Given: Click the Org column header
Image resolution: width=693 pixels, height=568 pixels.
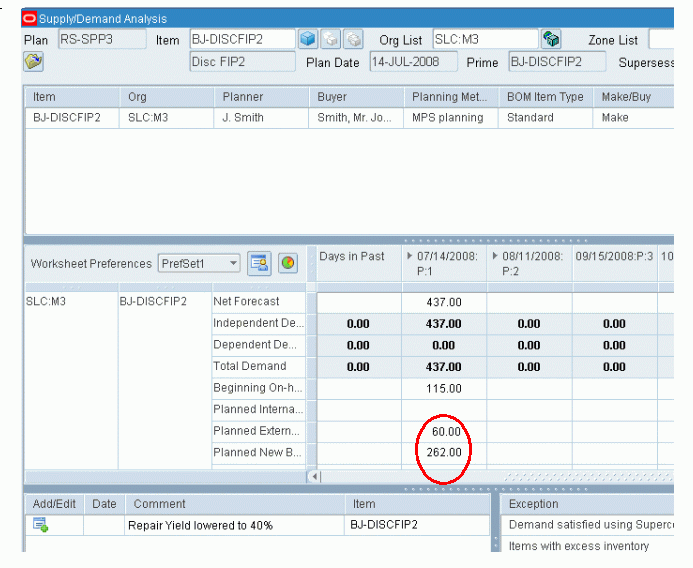Looking at the screenshot, I should click(167, 97).
